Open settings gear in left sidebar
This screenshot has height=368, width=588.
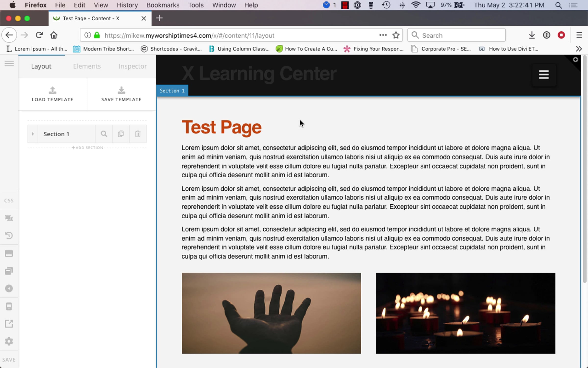pyautogui.click(x=9, y=341)
